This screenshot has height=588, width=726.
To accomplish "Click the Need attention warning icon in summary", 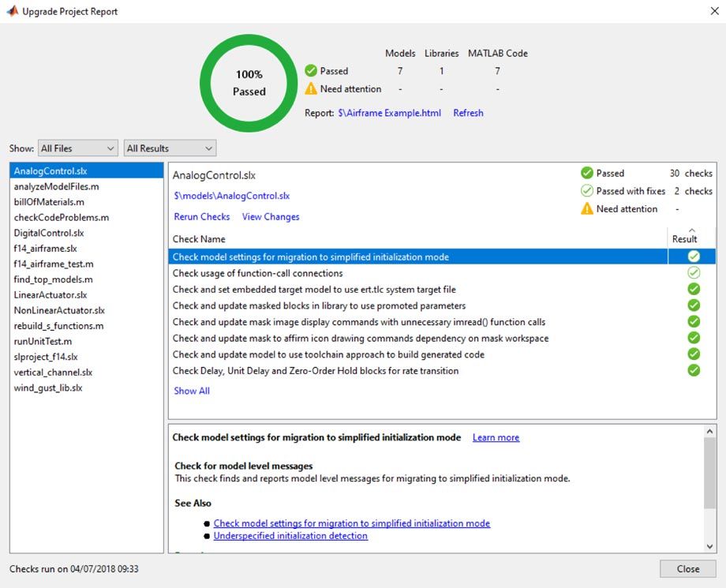I will click(x=311, y=89).
